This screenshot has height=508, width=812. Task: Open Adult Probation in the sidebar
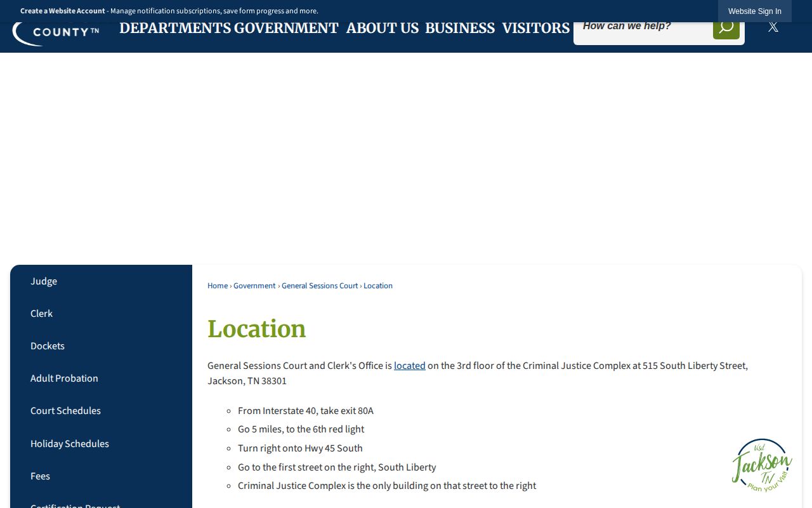pyautogui.click(x=64, y=378)
